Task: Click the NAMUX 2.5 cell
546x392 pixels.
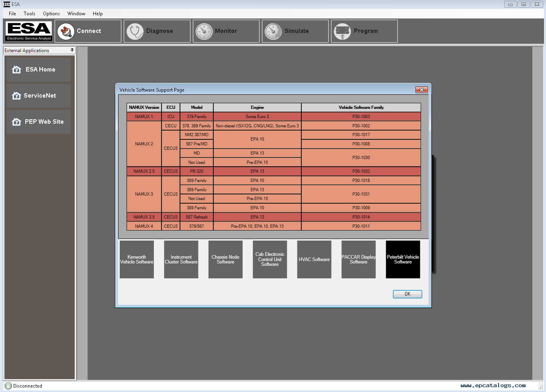Action: (144, 171)
